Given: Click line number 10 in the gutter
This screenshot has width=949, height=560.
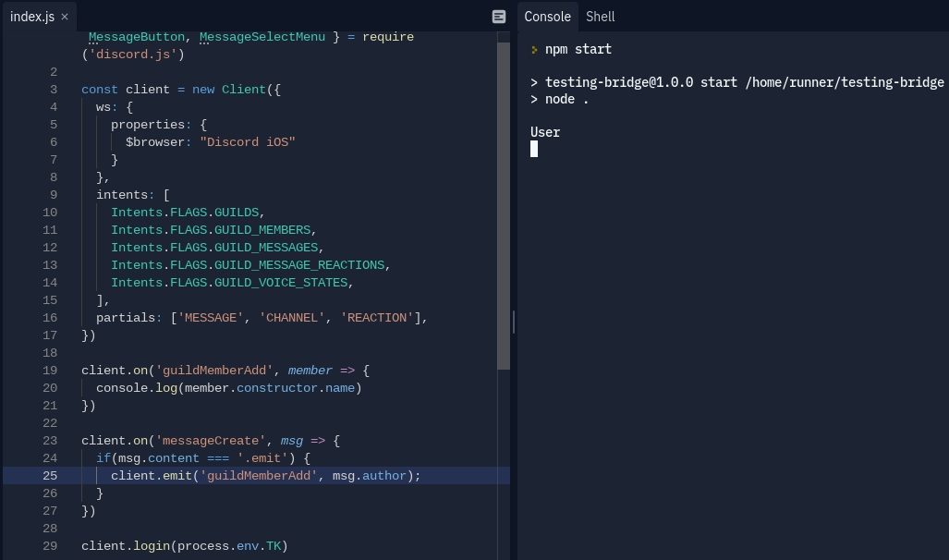Looking at the screenshot, I should pos(50,212).
